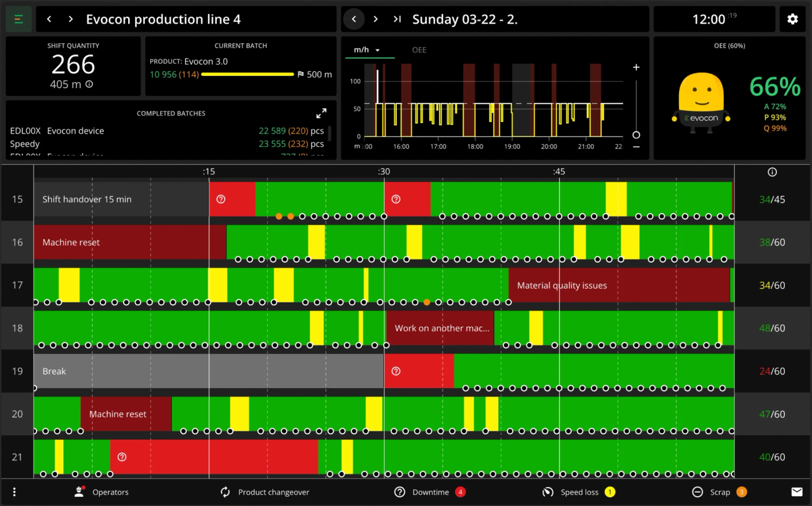Click the 66% OEE value
The image size is (812, 506).
click(x=775, y=87)
